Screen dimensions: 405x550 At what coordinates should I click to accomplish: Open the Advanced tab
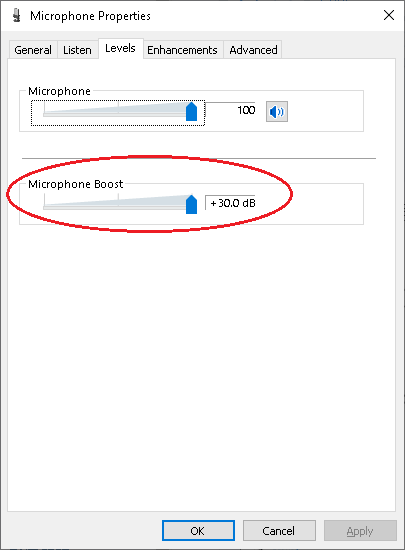click(253, 50)
